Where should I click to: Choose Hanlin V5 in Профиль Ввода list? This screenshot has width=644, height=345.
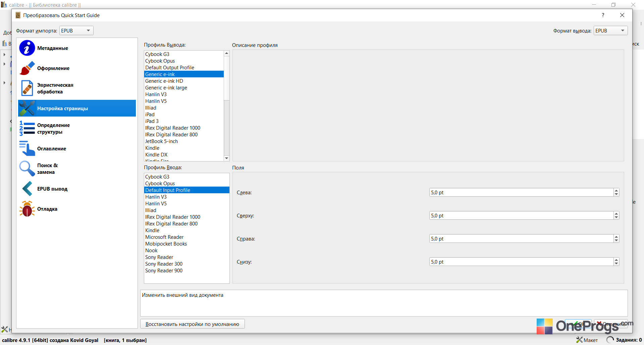click(x=187, y=203)
